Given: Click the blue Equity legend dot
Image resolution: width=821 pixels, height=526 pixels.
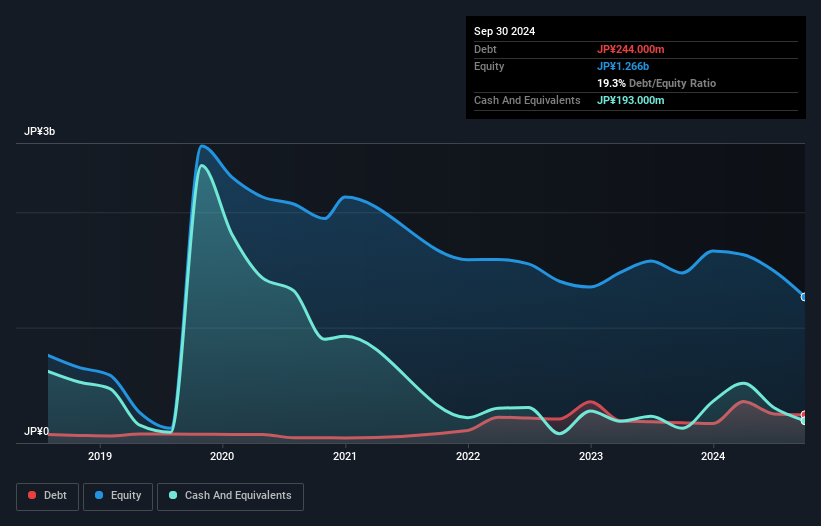Looking at the screenshot, I should click(99, 495).
